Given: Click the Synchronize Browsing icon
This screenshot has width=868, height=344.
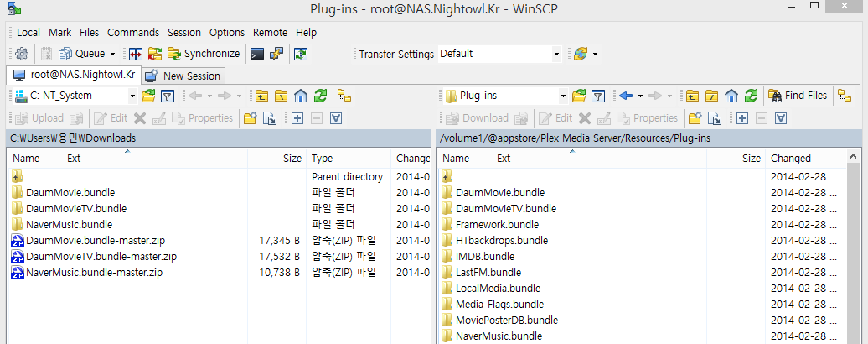Looking at the screenshot, I should 301,54.
